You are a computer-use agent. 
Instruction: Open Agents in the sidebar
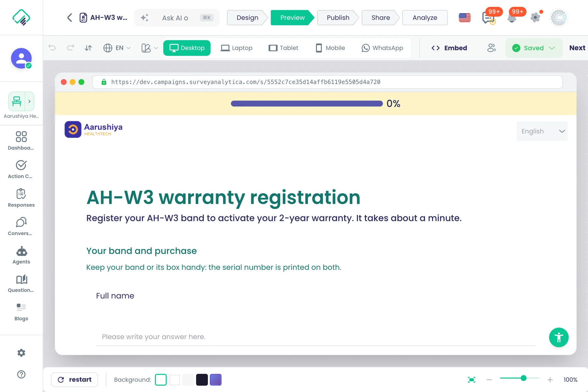[21, 255]
